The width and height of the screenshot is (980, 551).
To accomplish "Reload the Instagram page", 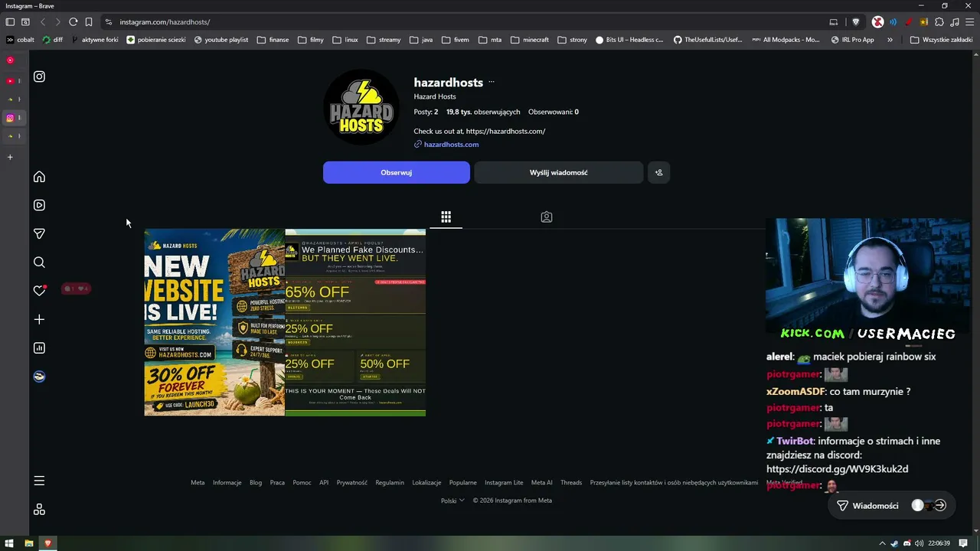I will click(73, 22).
